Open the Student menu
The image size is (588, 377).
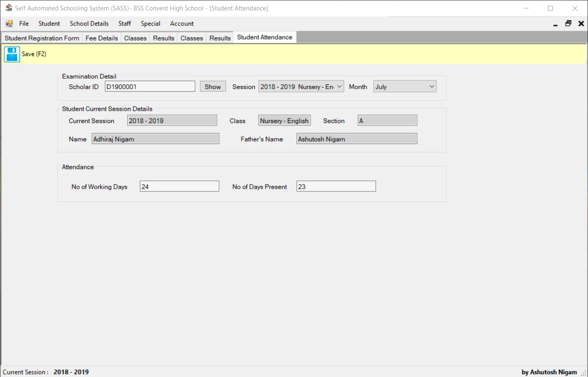pyautogui.click(x=49, y=23)
